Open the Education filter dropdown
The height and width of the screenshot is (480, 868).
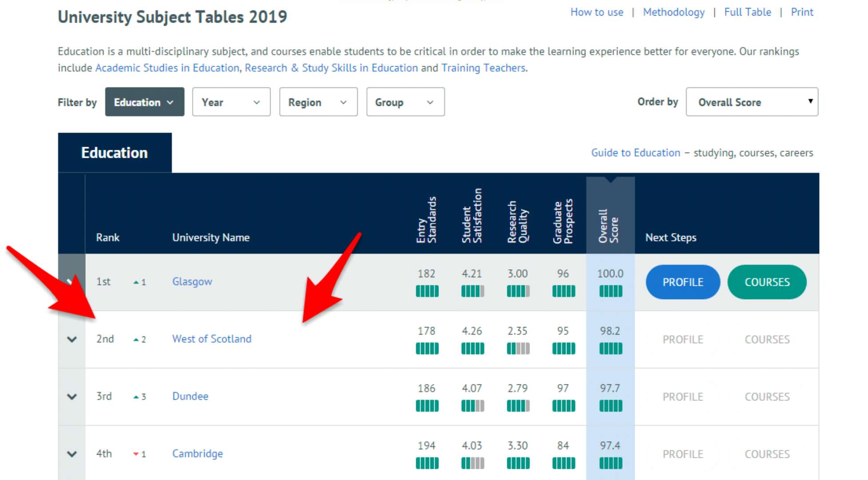click(x=144, y=102)
